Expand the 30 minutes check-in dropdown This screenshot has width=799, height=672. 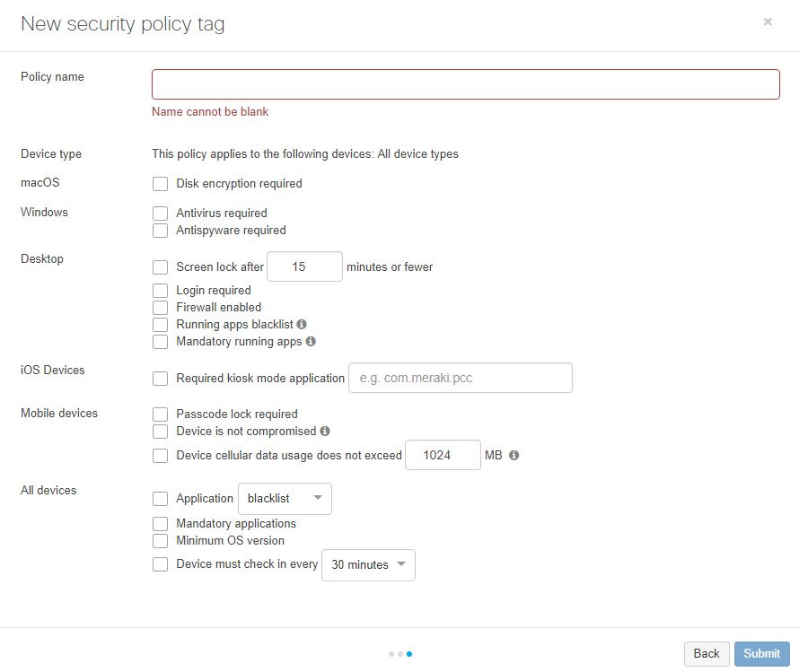tap(368, 565)
